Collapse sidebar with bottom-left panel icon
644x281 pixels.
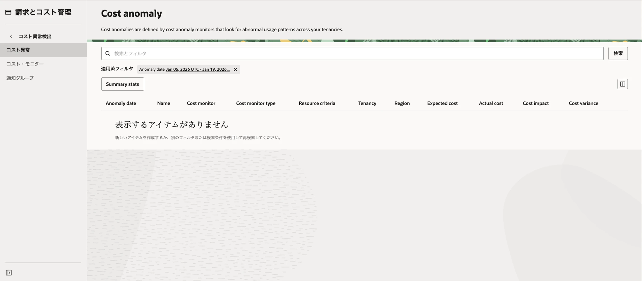(9, 273)
